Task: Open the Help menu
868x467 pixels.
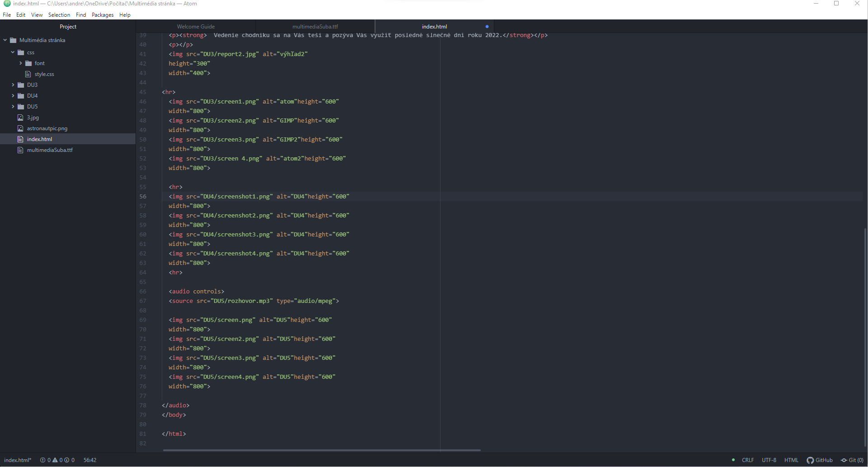Action: (x=125, y=15)
